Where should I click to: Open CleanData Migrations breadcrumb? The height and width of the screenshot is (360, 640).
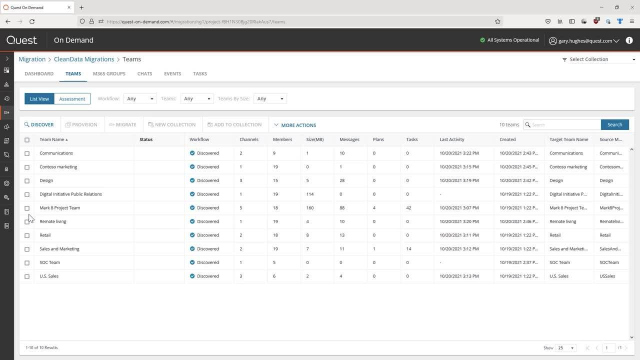point(84,59)
